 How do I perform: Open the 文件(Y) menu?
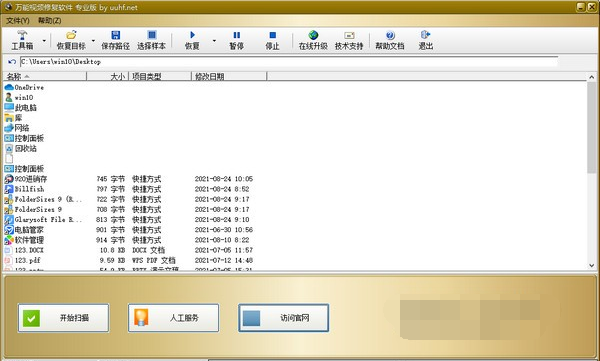click(x=18, y=20)
